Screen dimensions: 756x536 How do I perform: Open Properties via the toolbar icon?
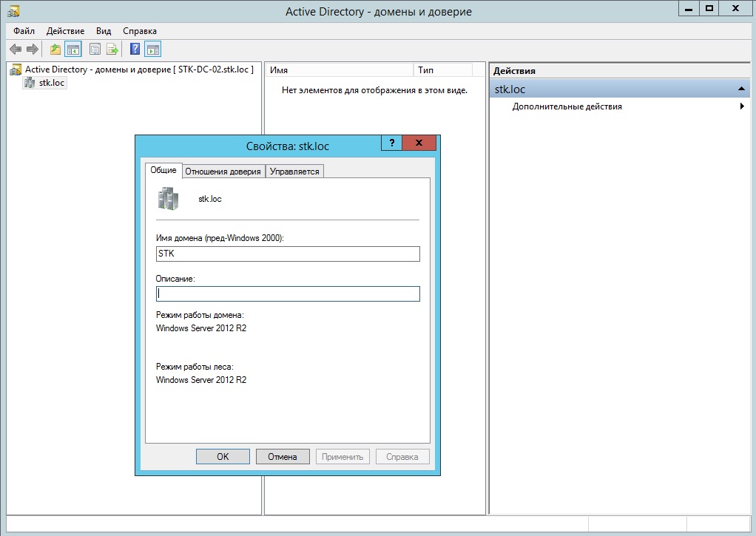coord(95,50)
